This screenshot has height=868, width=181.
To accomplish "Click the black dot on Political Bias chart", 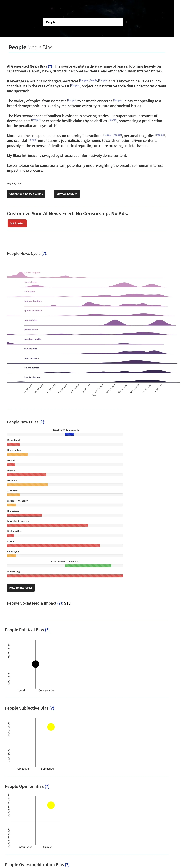I will (35, 664).
